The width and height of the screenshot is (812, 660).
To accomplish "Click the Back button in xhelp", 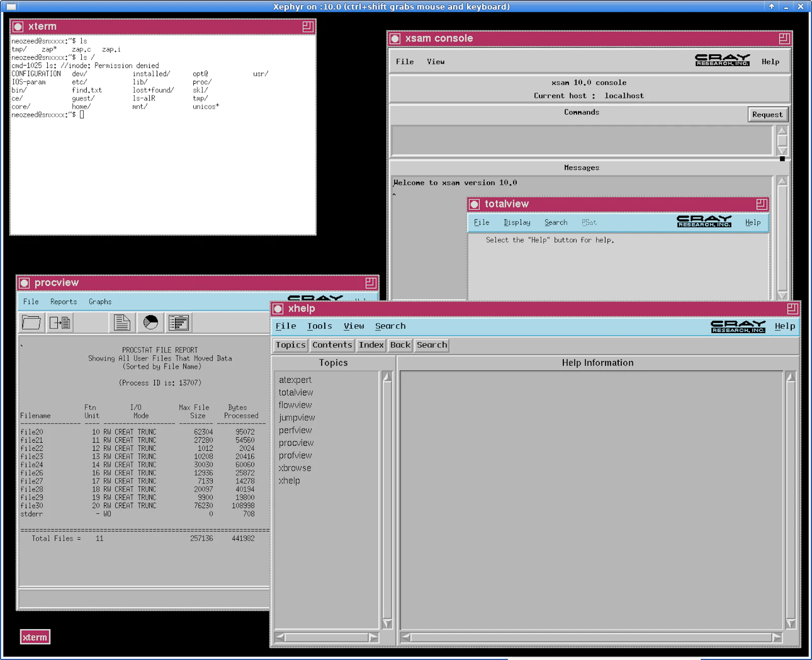I will pyautogui.click(x=400, y=345).
